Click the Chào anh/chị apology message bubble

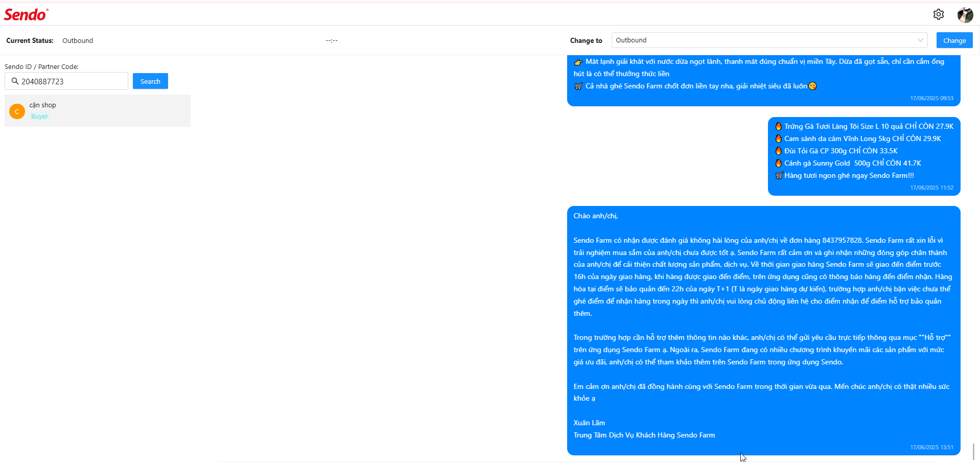763,331
